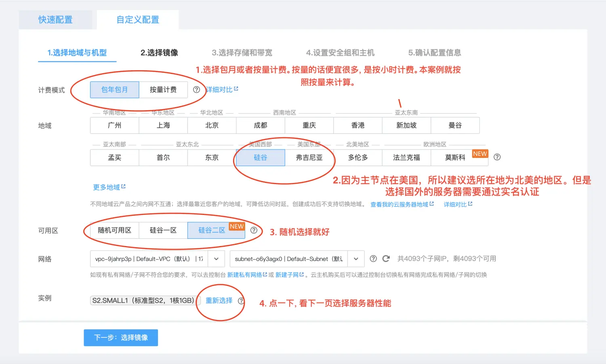
Task: Open step 1.选择地域与机型
Action: coord(77,53)
